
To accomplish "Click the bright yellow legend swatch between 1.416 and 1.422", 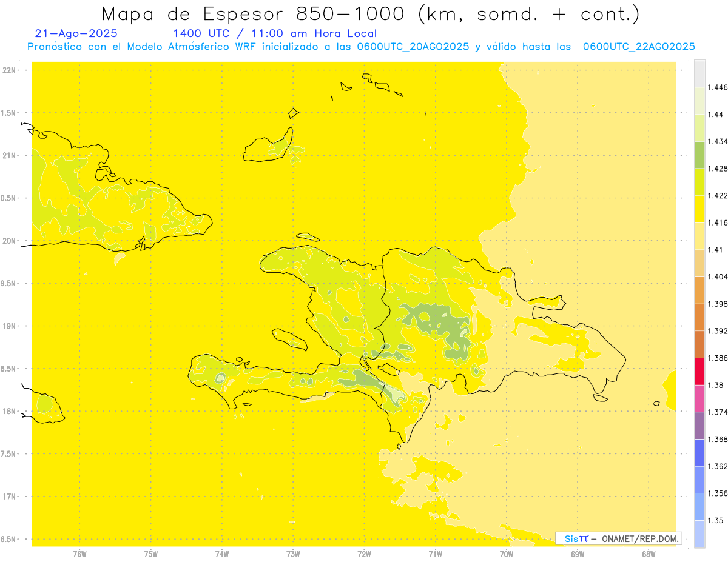I will pyautogui.click(x=699, y=209).
